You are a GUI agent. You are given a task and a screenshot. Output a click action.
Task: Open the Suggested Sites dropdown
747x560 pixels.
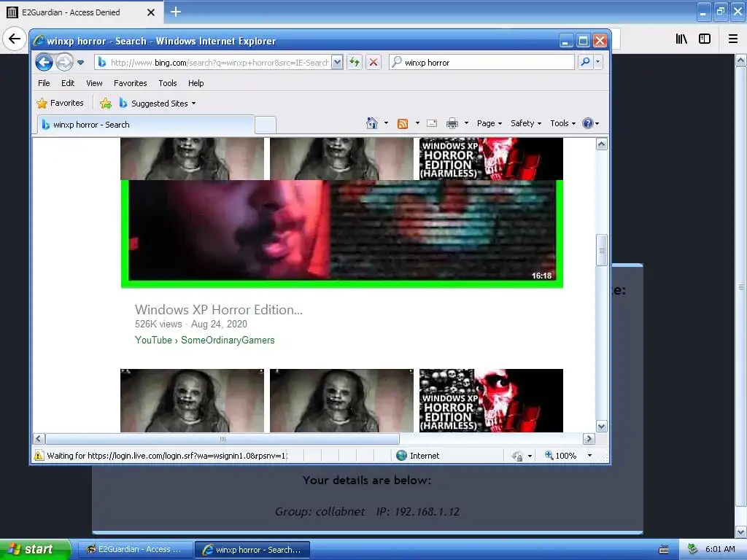158,103
